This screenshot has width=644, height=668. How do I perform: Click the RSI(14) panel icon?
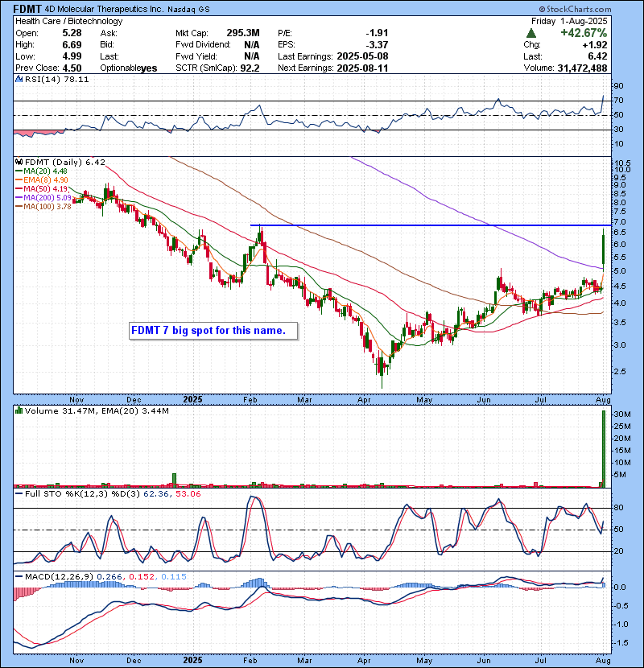point(19,79)
